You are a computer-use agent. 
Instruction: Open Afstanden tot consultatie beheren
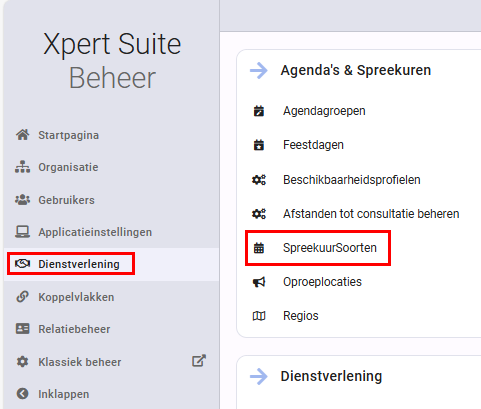tap(371, 214)
